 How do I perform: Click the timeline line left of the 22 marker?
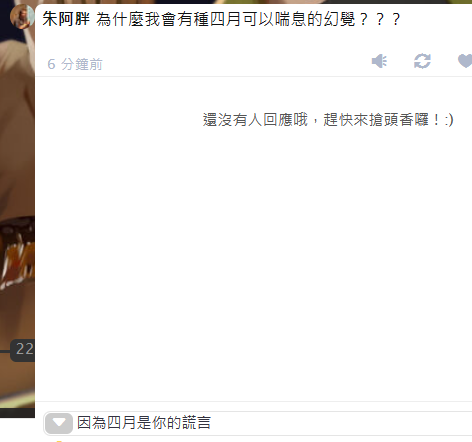pyautogui.click(x=5, y=351)
